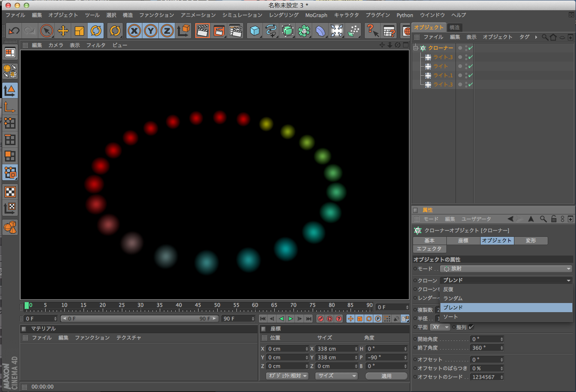Toggle the Y axis lock
Screen dimensions: 576x392
click(x=151, y=31)
